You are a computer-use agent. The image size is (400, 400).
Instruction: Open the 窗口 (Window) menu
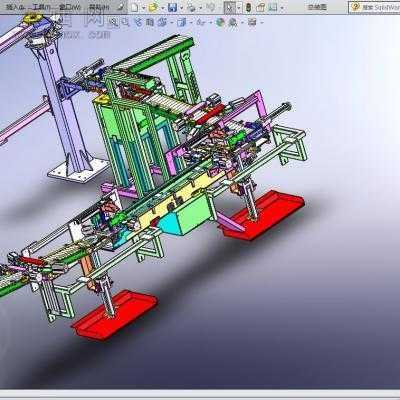(x=70, y=7)
